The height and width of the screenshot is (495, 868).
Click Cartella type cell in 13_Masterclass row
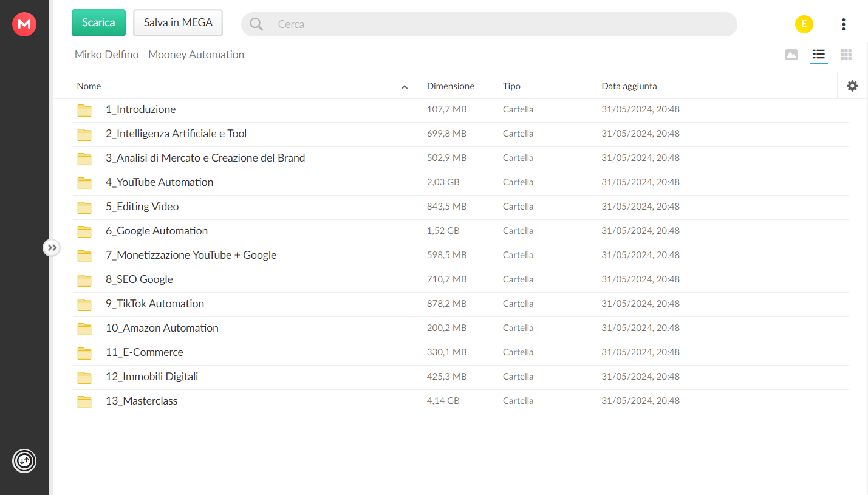tap(518, 401)
